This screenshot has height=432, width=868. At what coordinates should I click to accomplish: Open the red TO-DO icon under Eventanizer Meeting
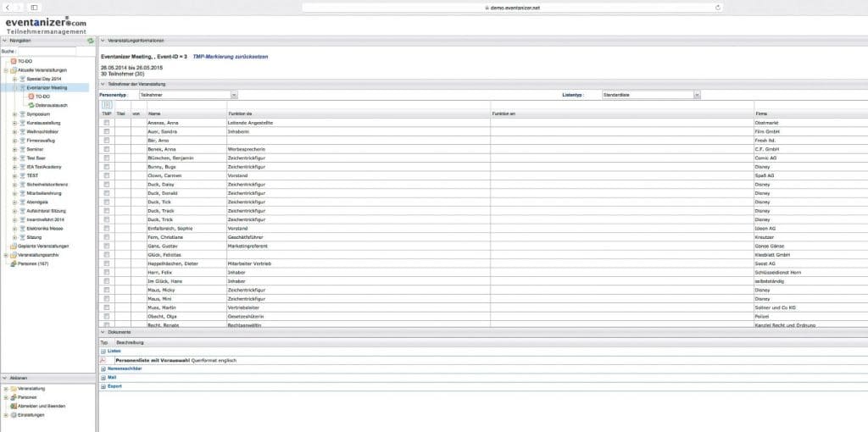tap(31, 97)
